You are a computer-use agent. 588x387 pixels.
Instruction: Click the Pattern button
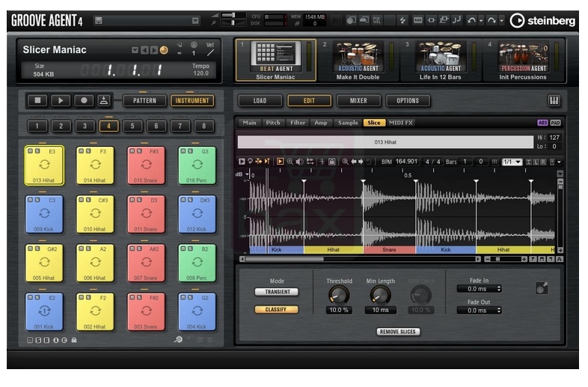[x=144, y=100]
